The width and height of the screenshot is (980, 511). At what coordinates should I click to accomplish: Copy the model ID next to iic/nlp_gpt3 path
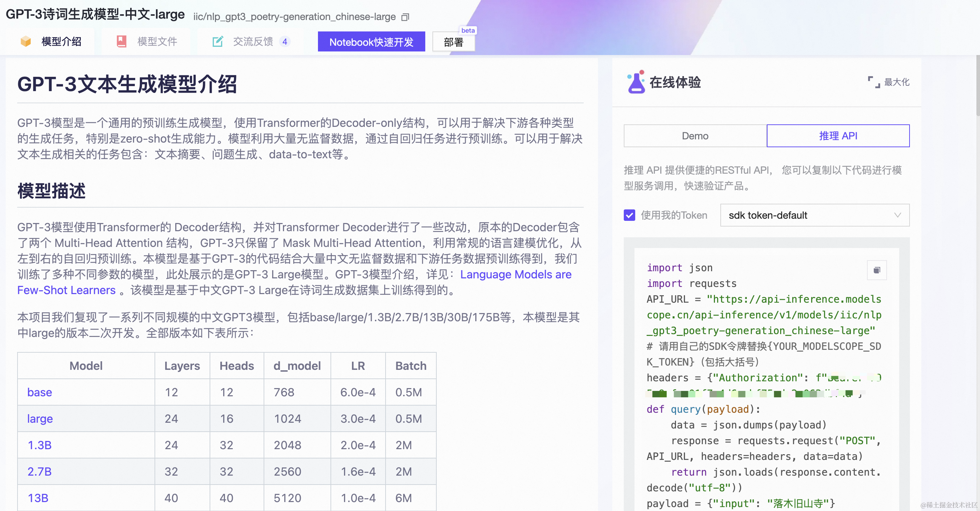[x=406, y=17]
